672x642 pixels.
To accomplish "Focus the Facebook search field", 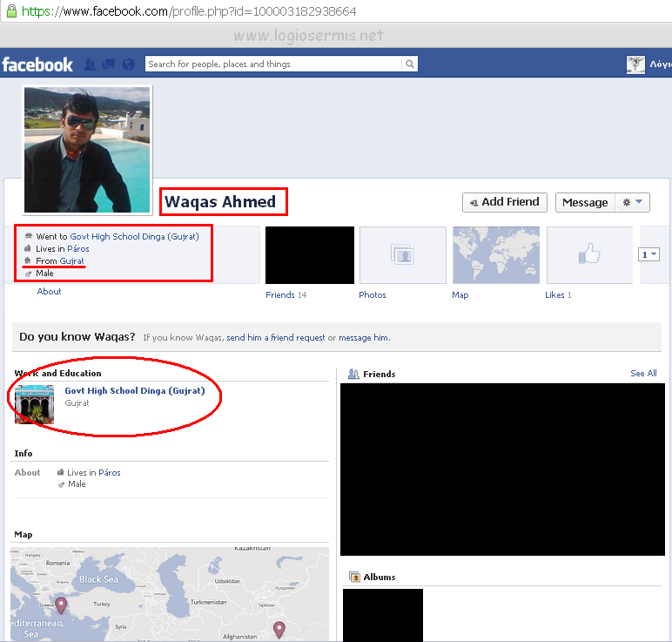I will coord(273,64).
